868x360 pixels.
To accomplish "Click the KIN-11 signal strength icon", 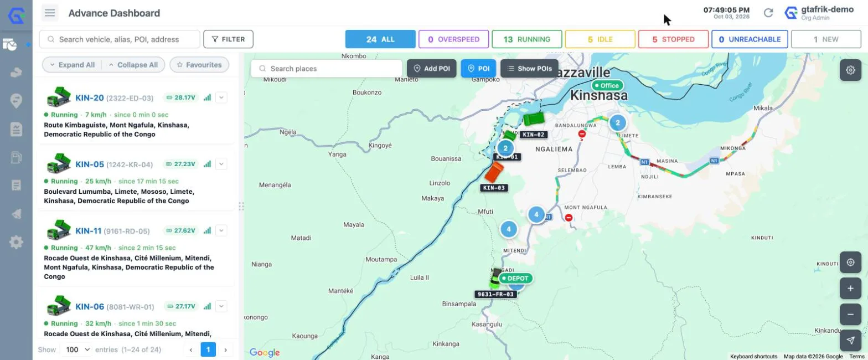I will point(208,230).
